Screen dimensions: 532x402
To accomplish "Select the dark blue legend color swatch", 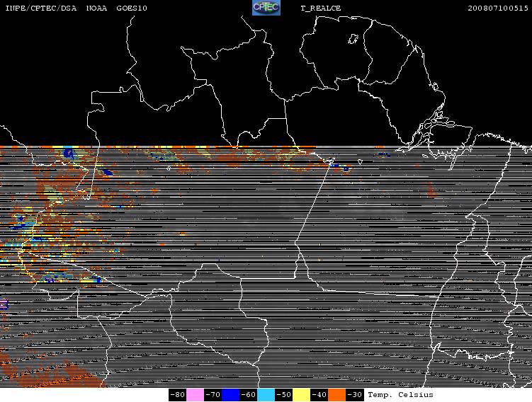I will click(230, 395).
